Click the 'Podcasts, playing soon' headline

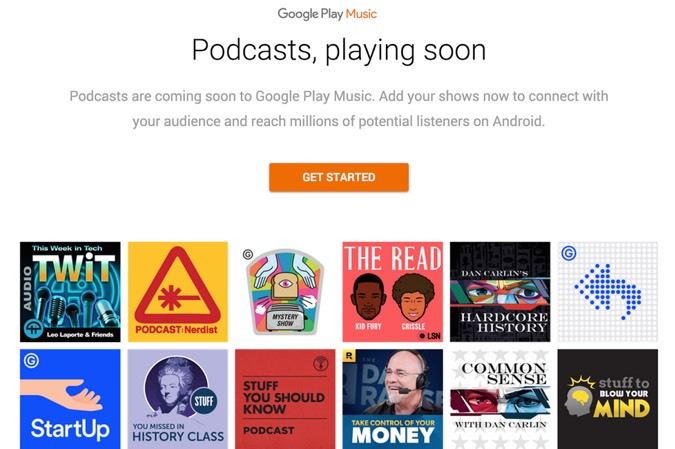339,50
